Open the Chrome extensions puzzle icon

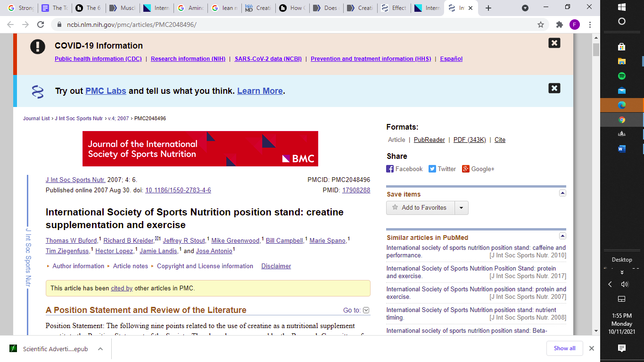(x=560, y=25)
